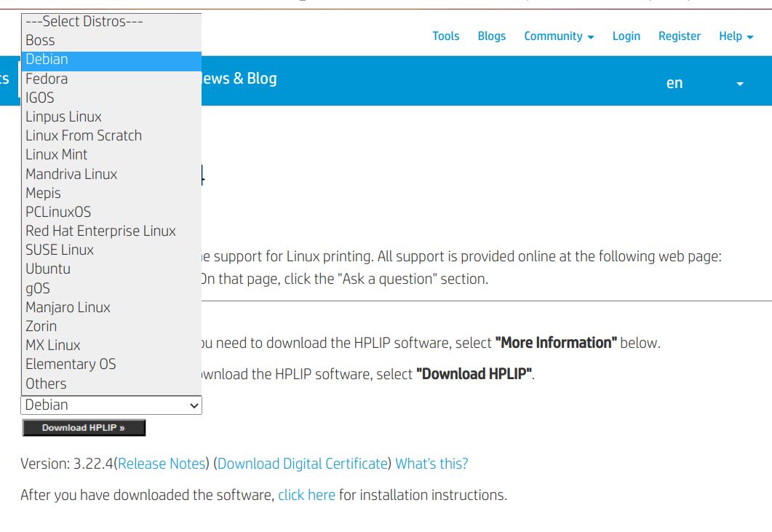Pick Manjaro Linux distro
This screenshot has height=532, width=772.
(x=111, y=307)
